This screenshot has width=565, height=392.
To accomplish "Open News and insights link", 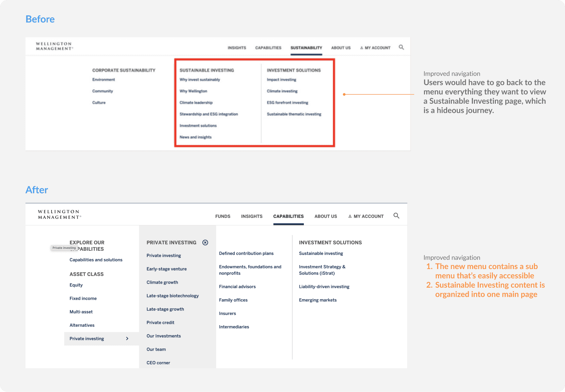I will pyautogui.click(x=196, y=137).
